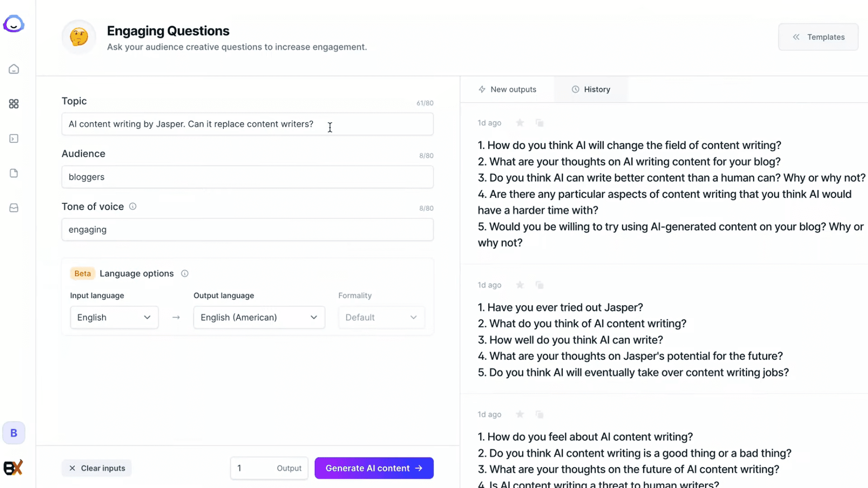868x488 pixels.
Task: Star the third history output
Action: (520, 414)
